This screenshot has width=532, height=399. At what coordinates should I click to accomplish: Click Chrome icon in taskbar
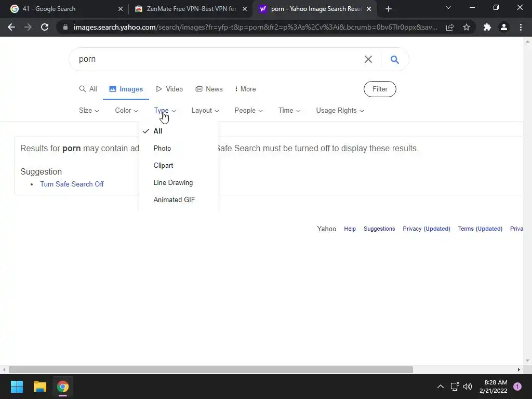coord(63,387)
